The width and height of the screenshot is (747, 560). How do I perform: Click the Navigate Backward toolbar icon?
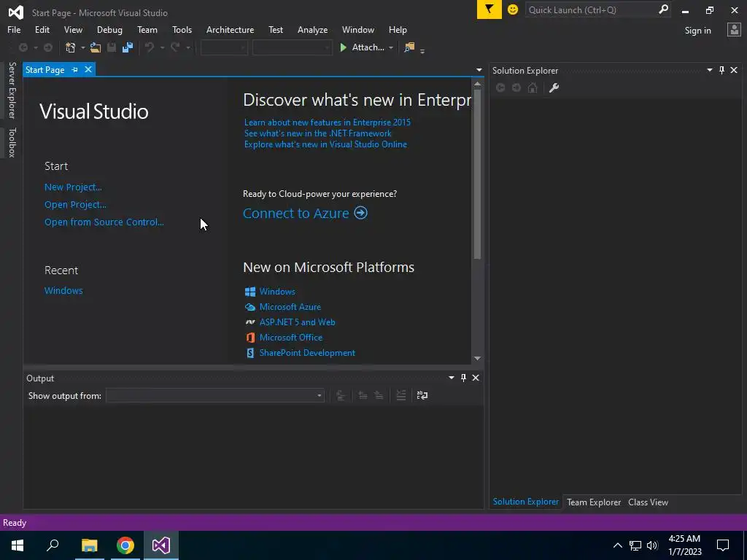coord(23,47)
